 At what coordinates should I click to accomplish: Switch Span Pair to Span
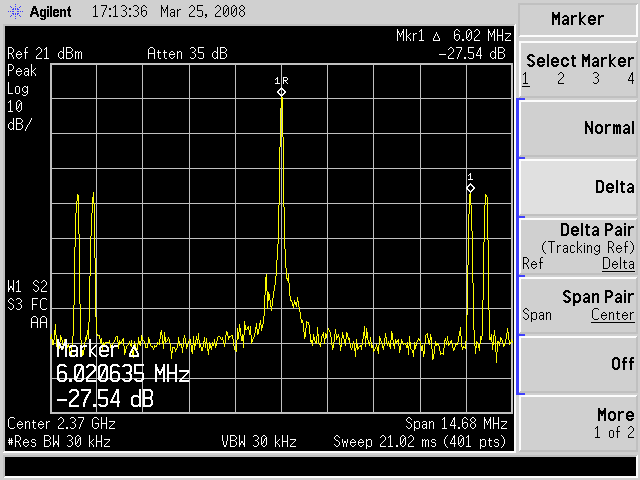tap(536, 315)
